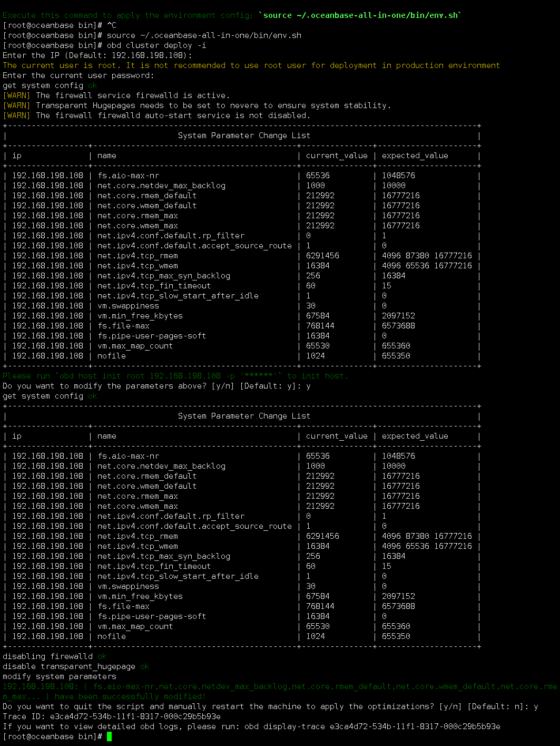Select the 'Execute this command to apply the environment config' line
The height and width of the screenshot is (746, 560).
click(232, 15)
